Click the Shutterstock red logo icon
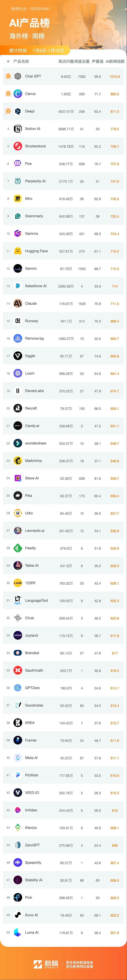The height and width of the screenshot is (980, 127). pos(17,146)
